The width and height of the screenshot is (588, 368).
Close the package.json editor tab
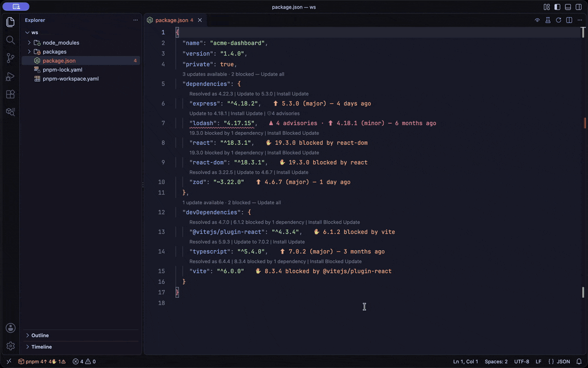coord(200,20)
